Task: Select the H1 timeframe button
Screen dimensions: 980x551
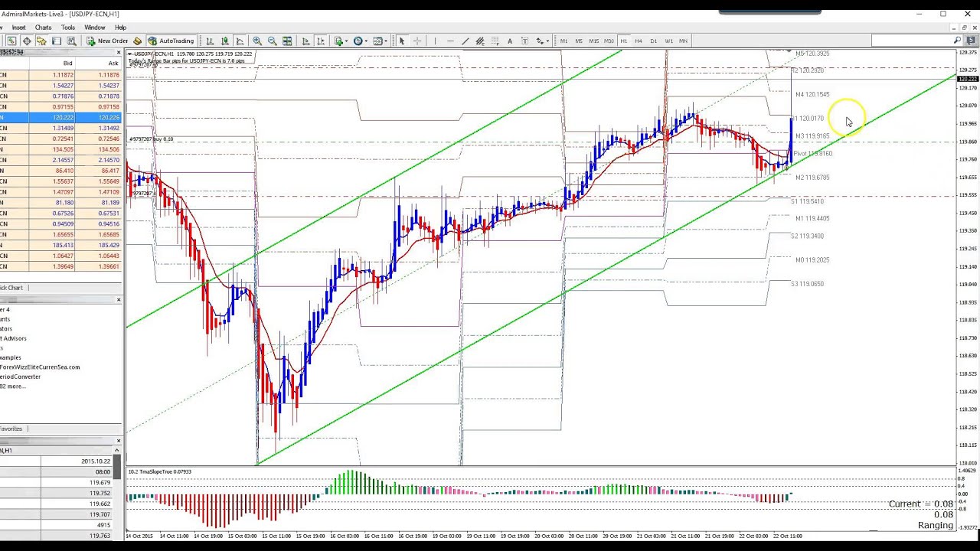Action: pos(623,41)
